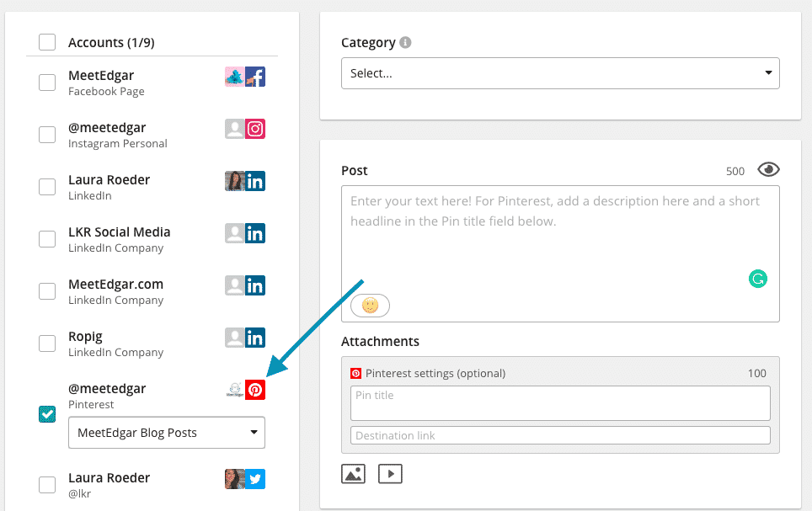Click the Pinterest settings (optional) label

tap(435, 373)
